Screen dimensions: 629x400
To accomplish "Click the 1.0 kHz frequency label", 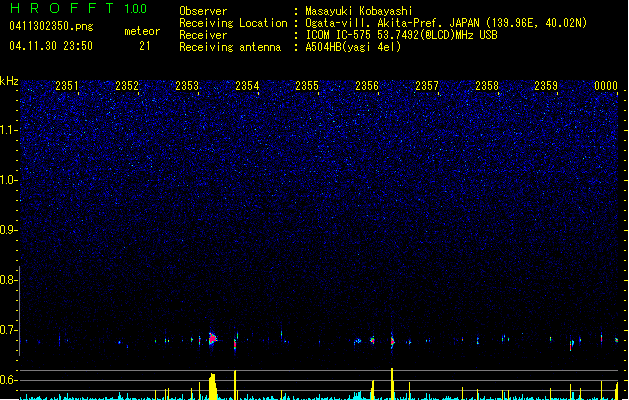I will click(x=8, y=180).
